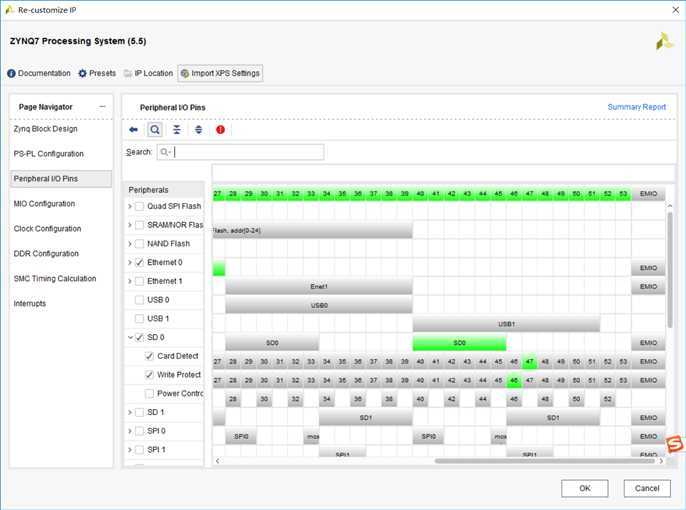Click the OK button
The width and height of the screenshot is (686, 510).
click(585, 488)
